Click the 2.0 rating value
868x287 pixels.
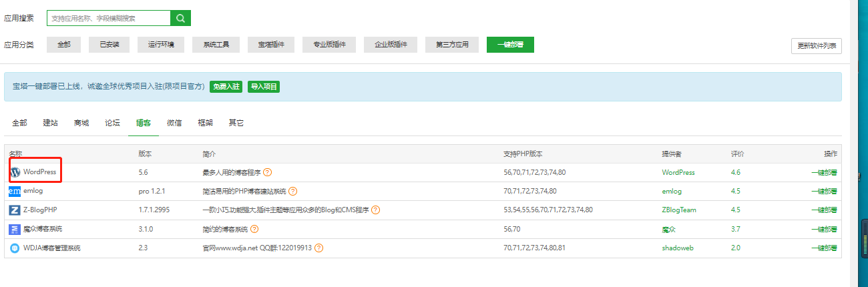(x=735, y=248)
